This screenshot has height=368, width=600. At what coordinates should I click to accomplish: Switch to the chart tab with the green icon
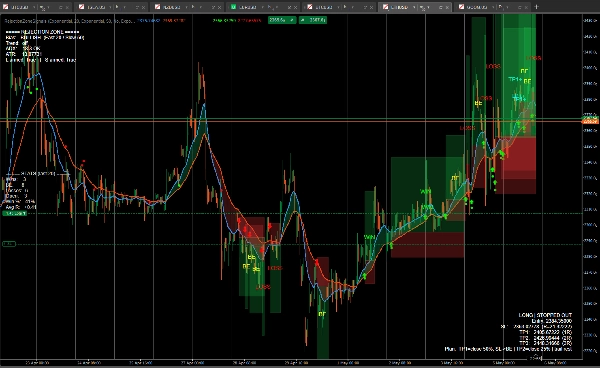tap(264, 7)
